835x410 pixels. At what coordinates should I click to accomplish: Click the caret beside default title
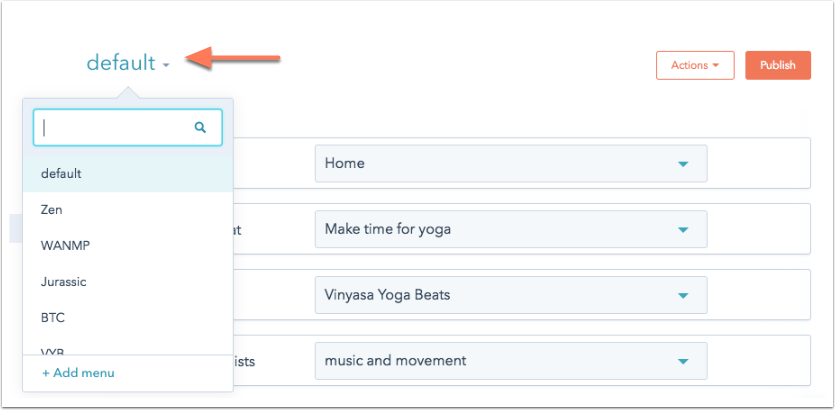coord(166,65)
